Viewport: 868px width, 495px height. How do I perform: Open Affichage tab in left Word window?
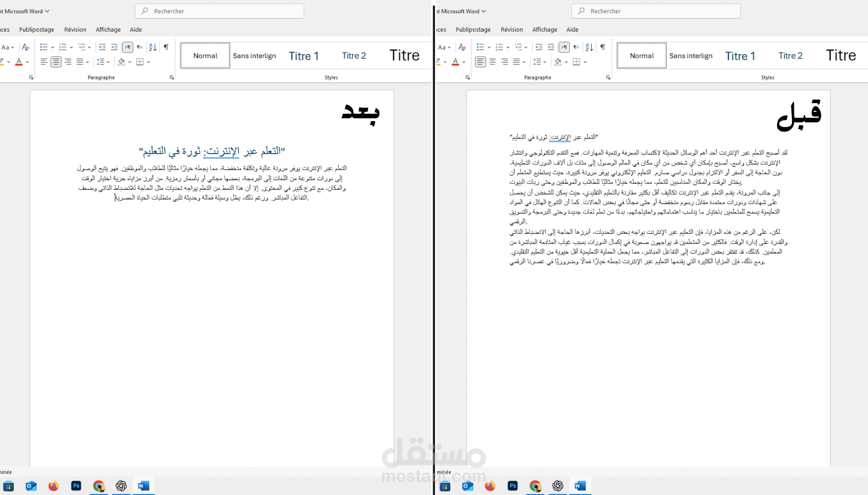pyautogui.click(x=108, y=30)
